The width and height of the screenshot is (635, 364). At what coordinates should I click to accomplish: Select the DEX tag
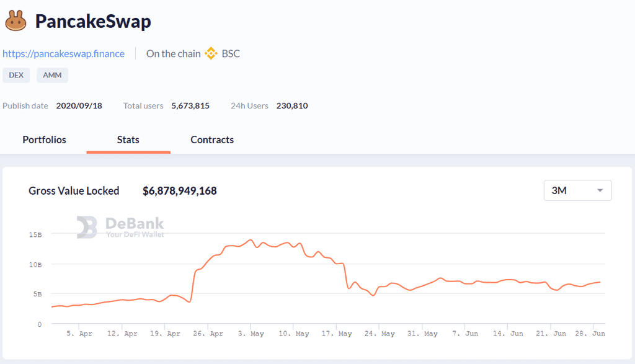(x=16, y=75)
